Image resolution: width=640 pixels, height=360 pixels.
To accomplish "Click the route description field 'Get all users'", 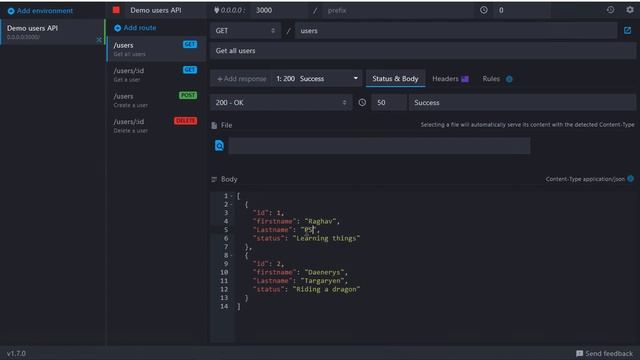I will (423, 51).
